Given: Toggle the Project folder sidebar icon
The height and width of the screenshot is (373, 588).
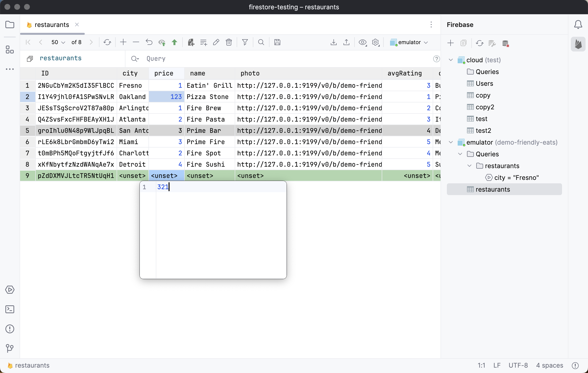Looking at the screenshot, I should click(10, 25).
